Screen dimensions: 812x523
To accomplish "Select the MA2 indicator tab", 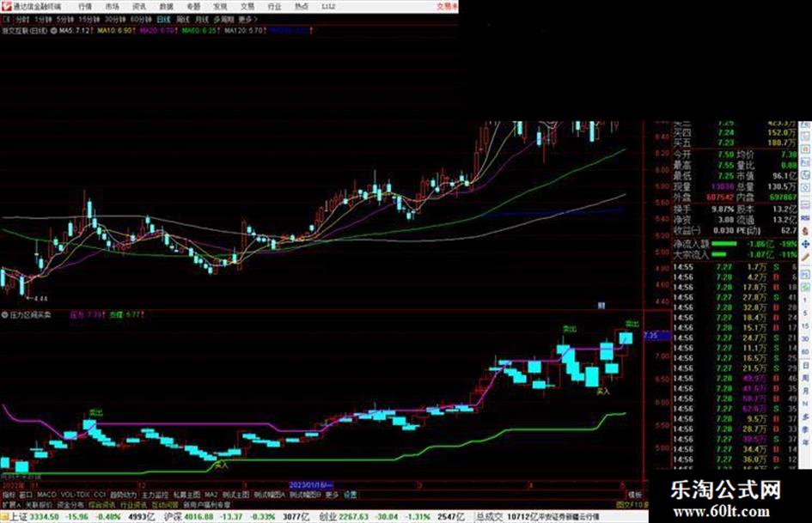I will pos(211,495).
